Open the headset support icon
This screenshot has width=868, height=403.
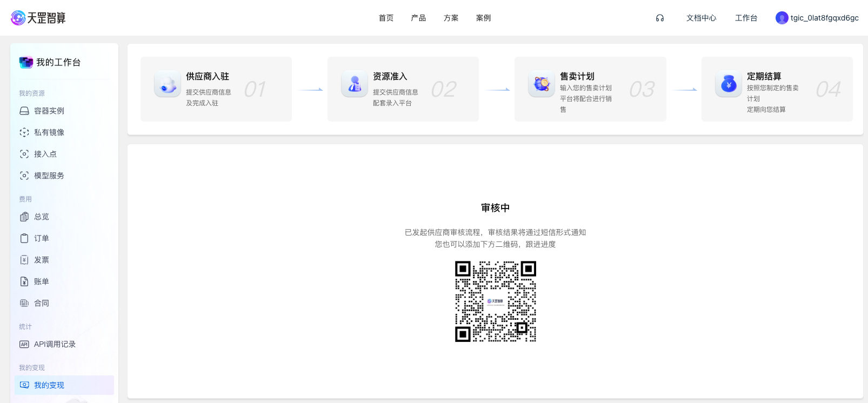click(660, 18)
